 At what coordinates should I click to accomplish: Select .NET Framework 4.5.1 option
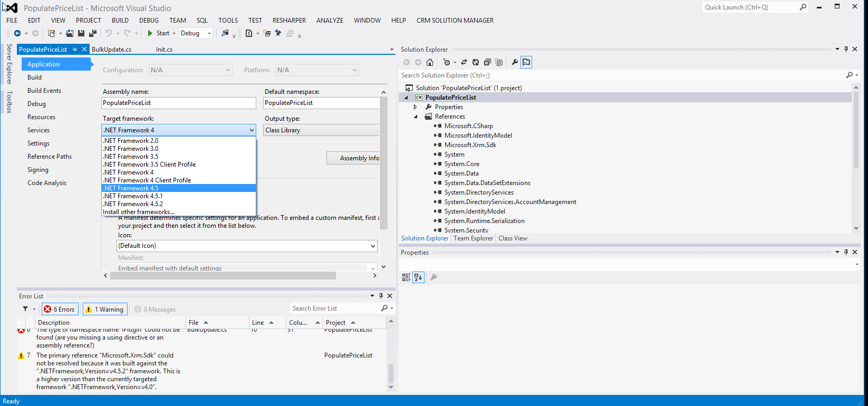tap(179, 196)
